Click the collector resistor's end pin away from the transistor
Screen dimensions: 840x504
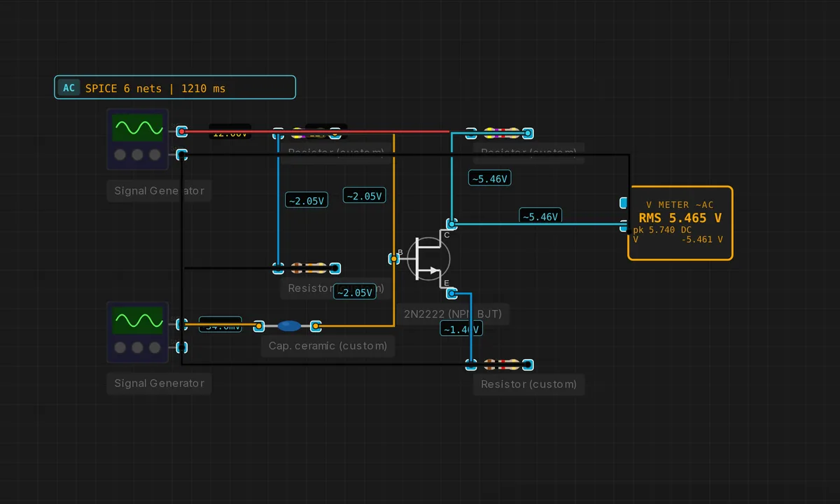click(528, 133)
